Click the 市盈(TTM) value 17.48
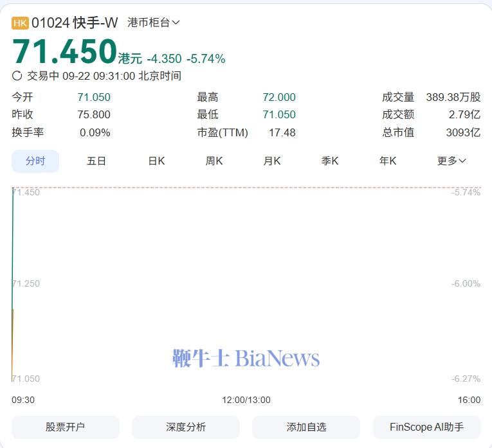 click(x=282, y=132)
